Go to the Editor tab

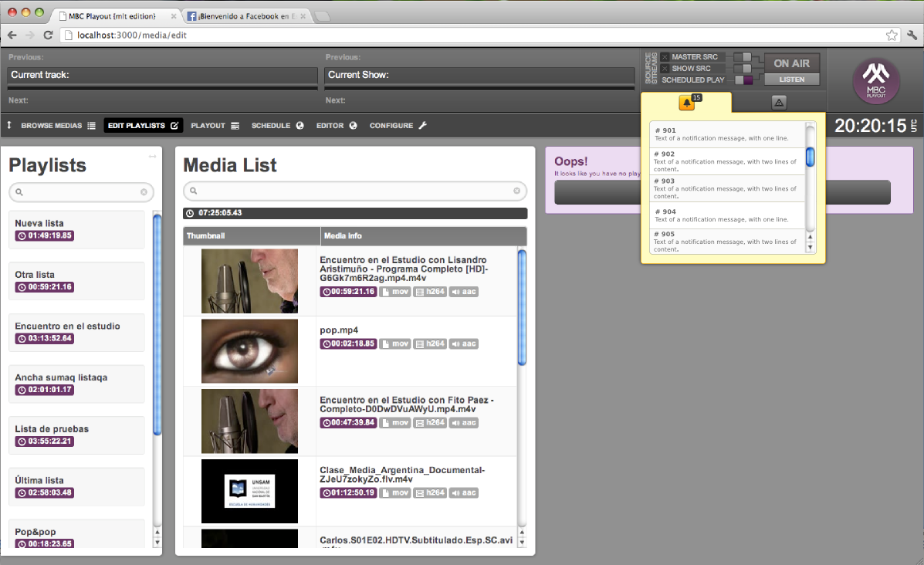click(x=337, y=126)
